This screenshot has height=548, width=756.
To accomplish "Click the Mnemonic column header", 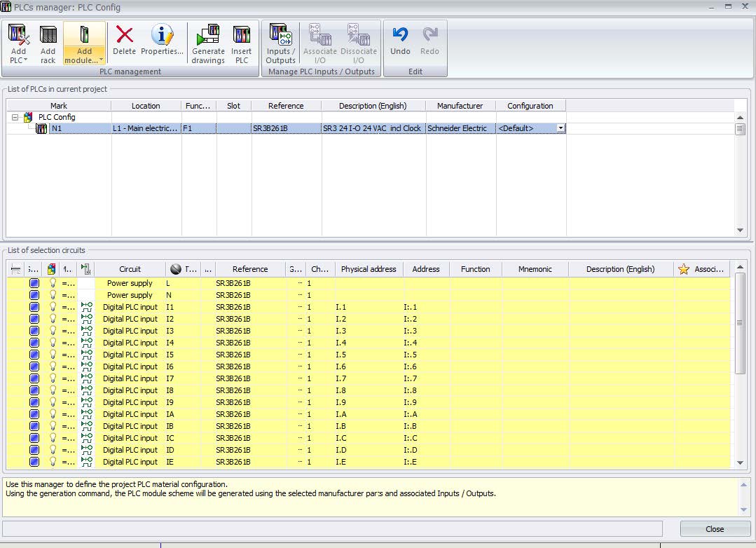I will pyautogui.click(x=535, y=268).
